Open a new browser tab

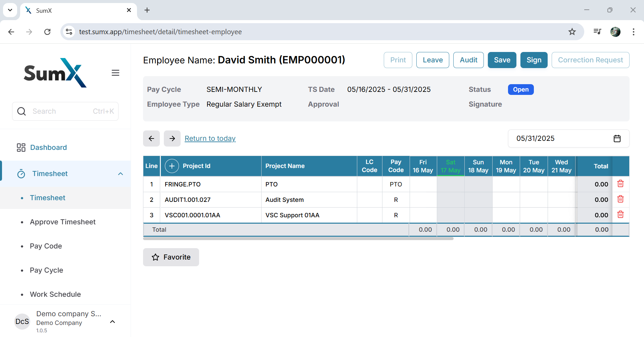pos(147,10)
